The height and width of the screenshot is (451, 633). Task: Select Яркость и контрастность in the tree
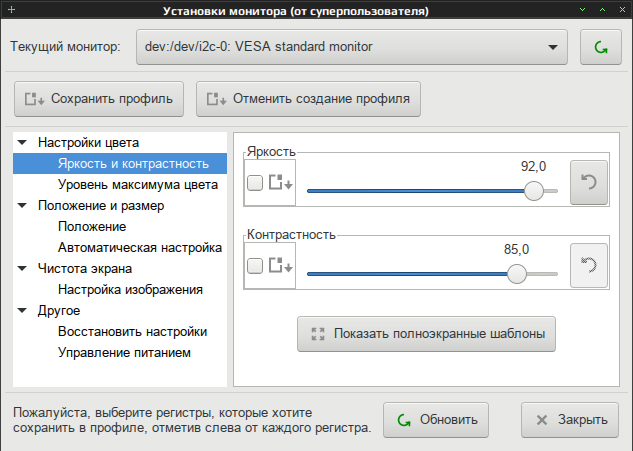click(120, 164)
